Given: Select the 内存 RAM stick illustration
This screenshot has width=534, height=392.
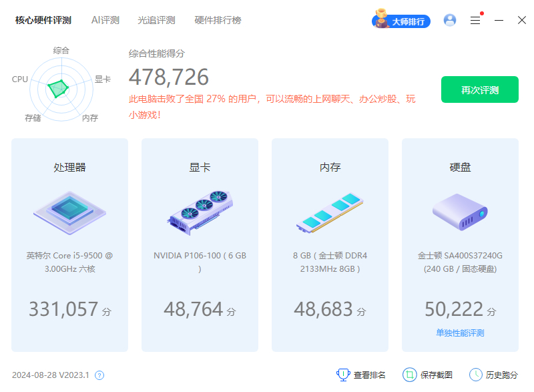Looking at the screenshot, I should click(330, 213).
